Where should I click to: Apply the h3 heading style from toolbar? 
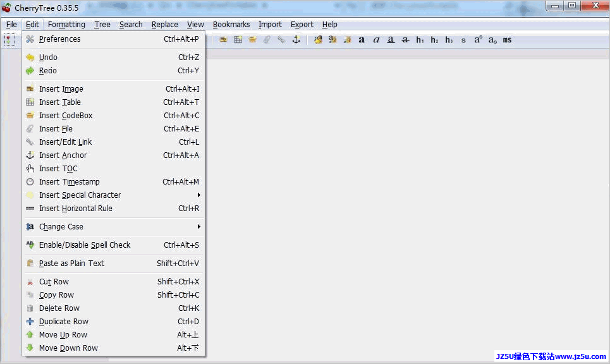pyautogui.click(x=449, y=40)
